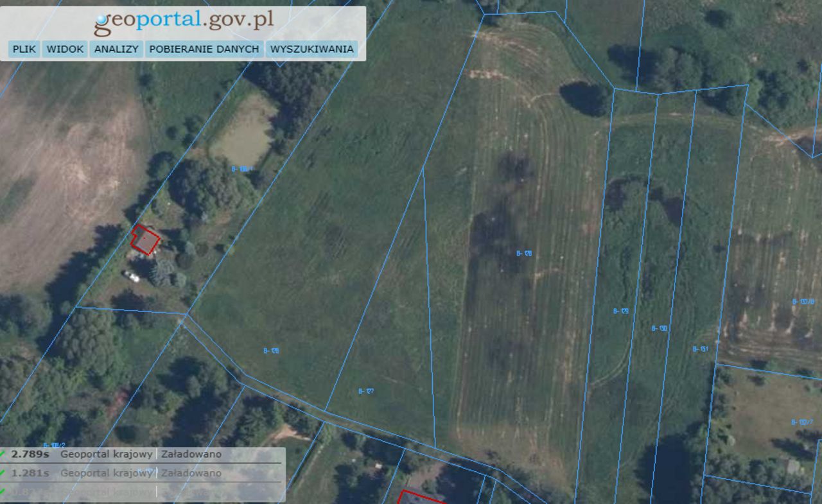Open the PLIK menu
The image size is (822, 504).
[24, 49]
